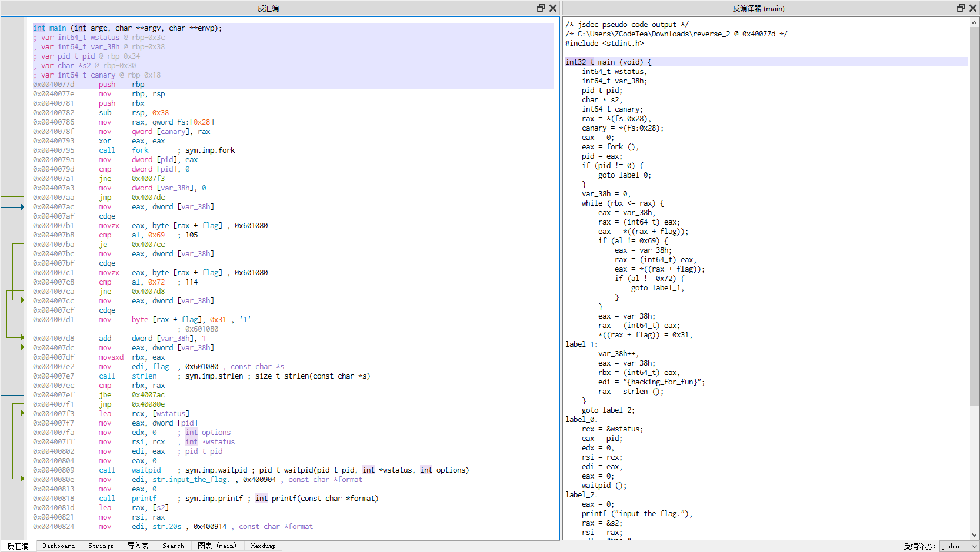Click the strlen call target in disassembly

click(144, 376)
